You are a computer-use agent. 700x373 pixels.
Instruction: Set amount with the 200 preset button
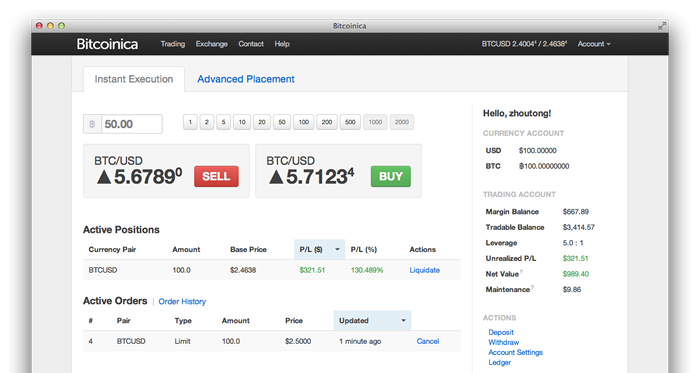coord(327,122)
